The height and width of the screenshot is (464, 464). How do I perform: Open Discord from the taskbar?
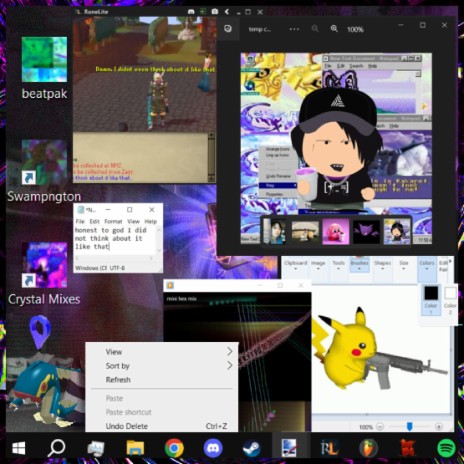click(213, 448)
